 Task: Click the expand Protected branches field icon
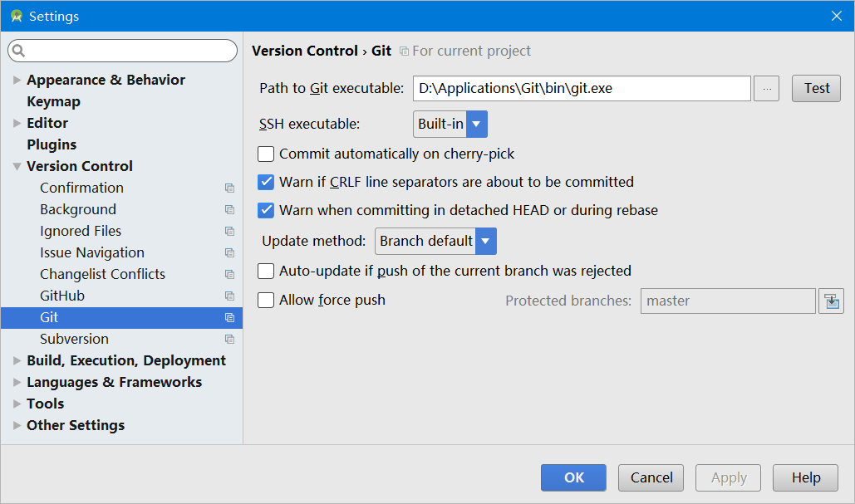831,301
